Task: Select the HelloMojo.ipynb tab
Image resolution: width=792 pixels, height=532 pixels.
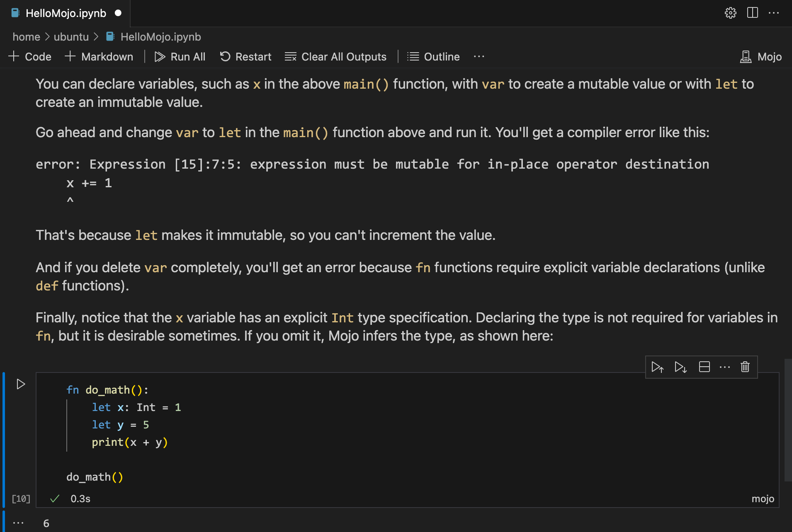Action: 66,13
